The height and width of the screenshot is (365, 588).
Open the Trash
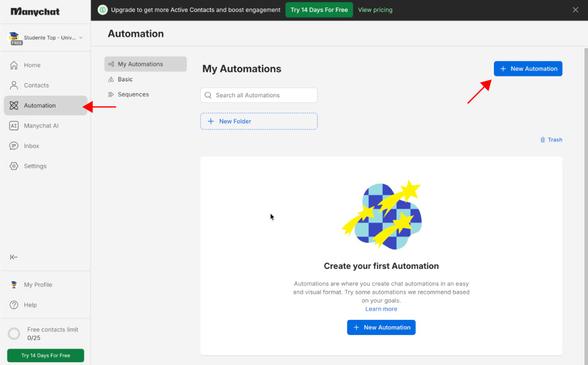tap(551, 140)
